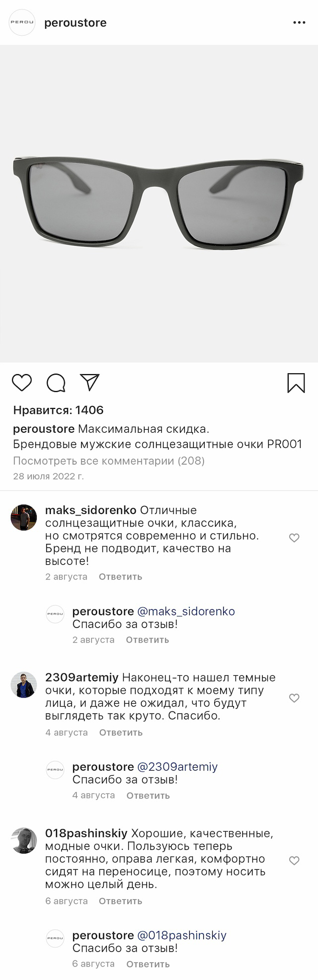Screen dimensions: 318x980
Task: Expand all 208 comments
Action: click(109, 461)
